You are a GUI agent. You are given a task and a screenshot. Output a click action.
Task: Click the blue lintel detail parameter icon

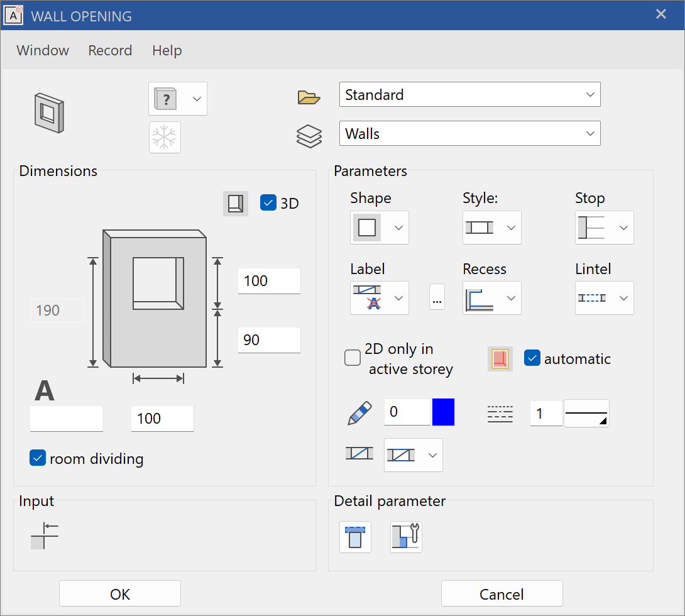355,537
